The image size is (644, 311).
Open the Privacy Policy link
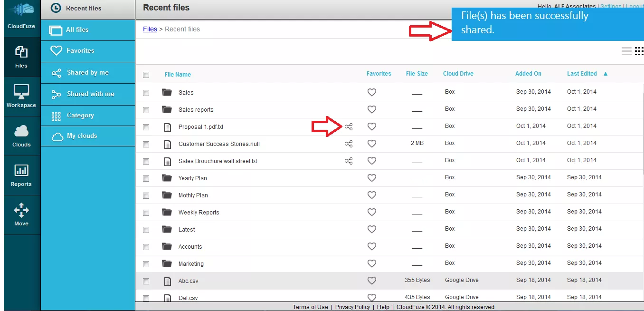click(x=352, y=307)
